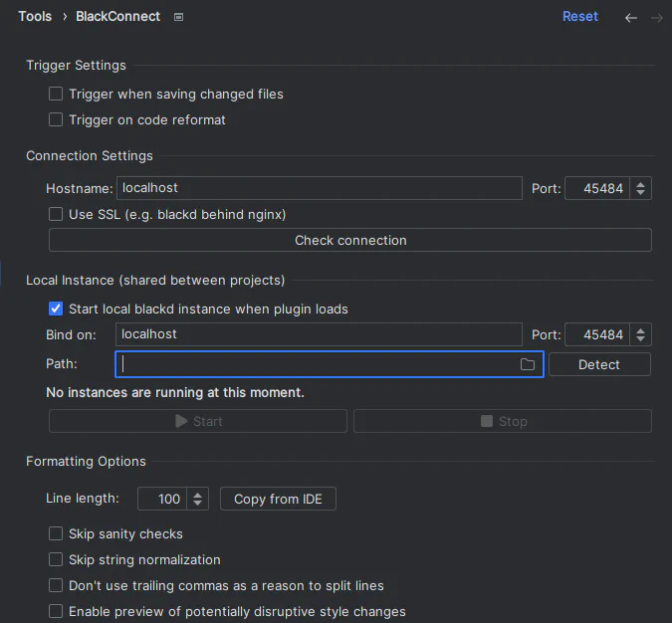Enable Trigger on code reformat

coord(56,120)
